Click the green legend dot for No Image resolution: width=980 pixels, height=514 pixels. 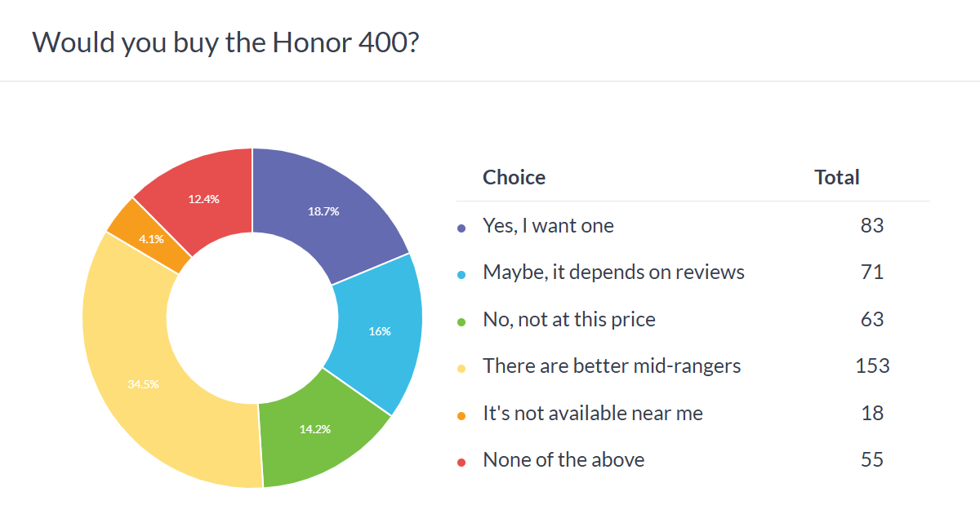(461, 322)
